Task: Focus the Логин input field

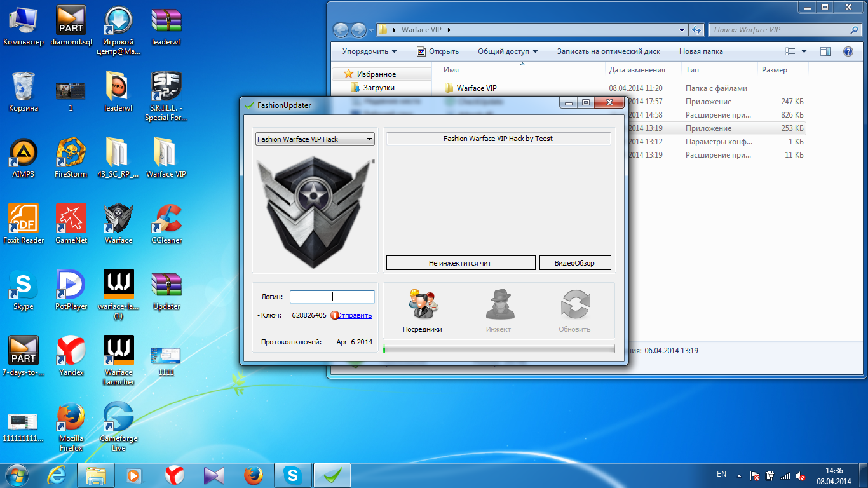Action: coord(332,297)
